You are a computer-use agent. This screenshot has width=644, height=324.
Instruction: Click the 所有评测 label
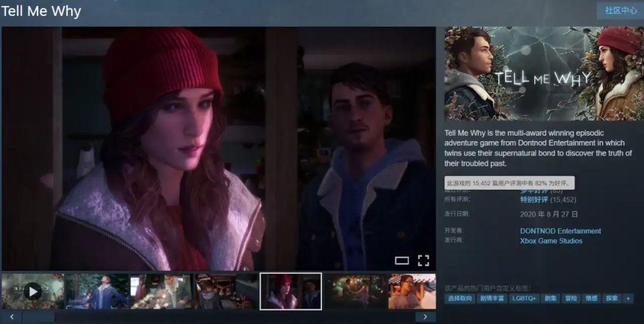457,200
